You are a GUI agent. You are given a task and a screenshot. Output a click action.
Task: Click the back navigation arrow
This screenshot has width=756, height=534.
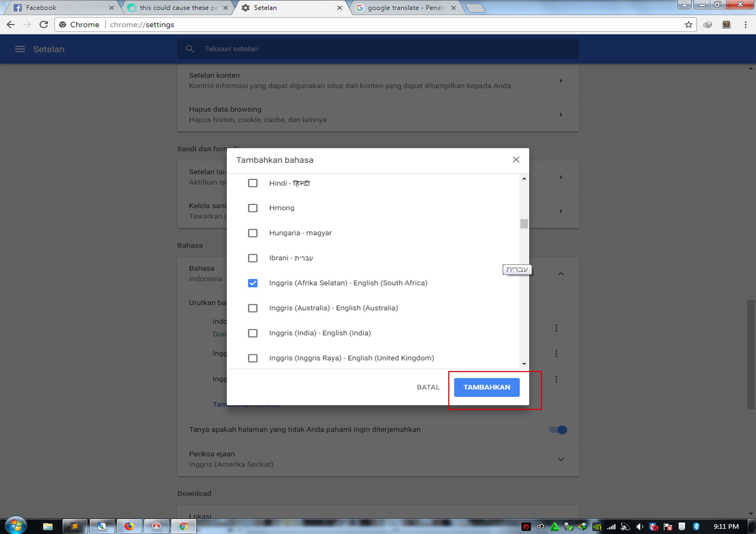11,25
